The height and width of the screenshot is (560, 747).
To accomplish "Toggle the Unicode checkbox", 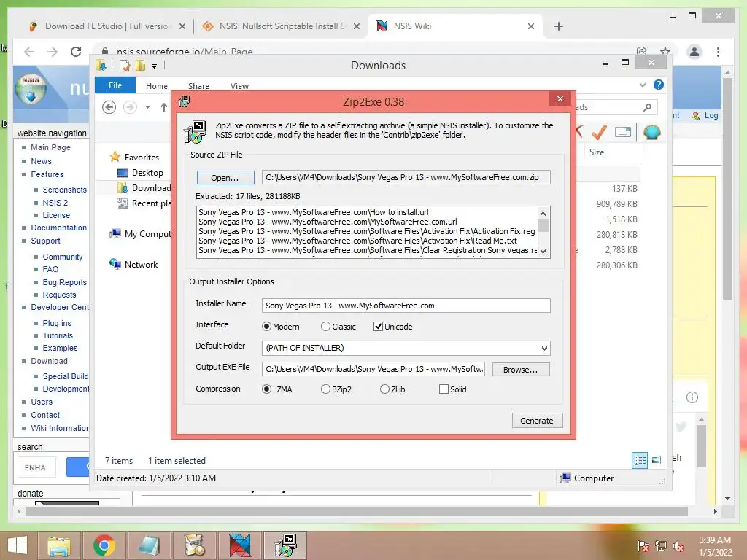I will tap(378, 327).
